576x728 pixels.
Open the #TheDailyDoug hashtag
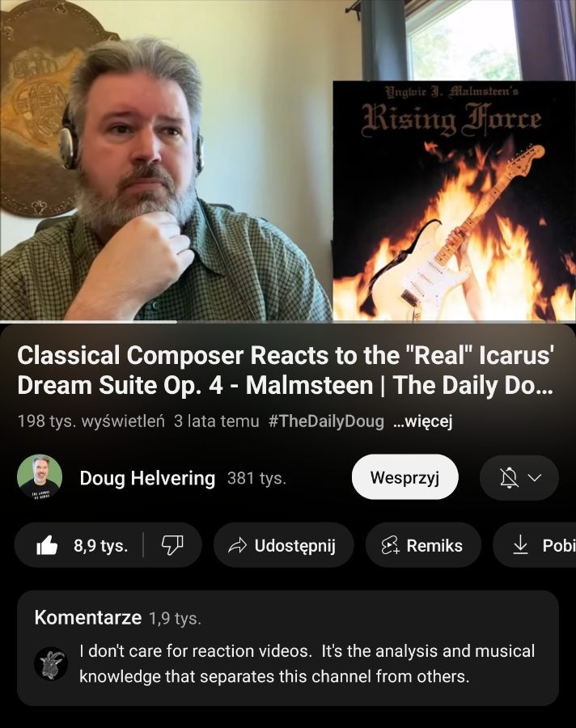click(326, 421)
